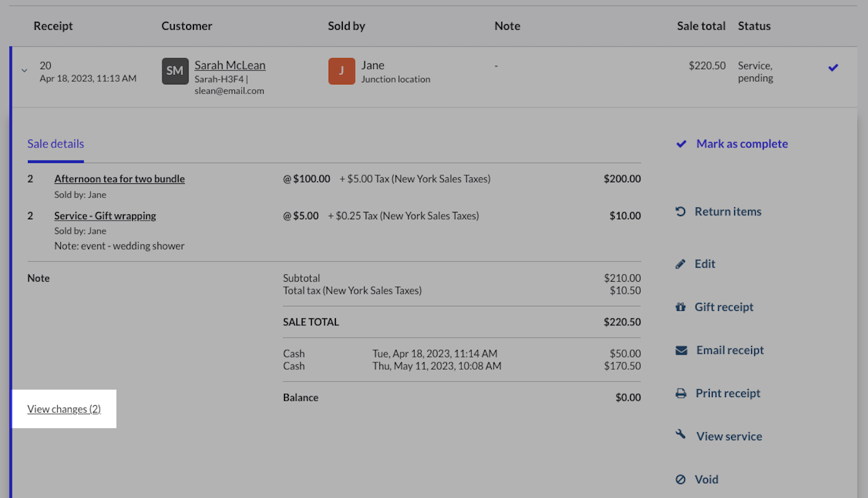Viewport: 868px width, 498px height.
Task: Click the Sale total column header
Action: coord(701,26)
